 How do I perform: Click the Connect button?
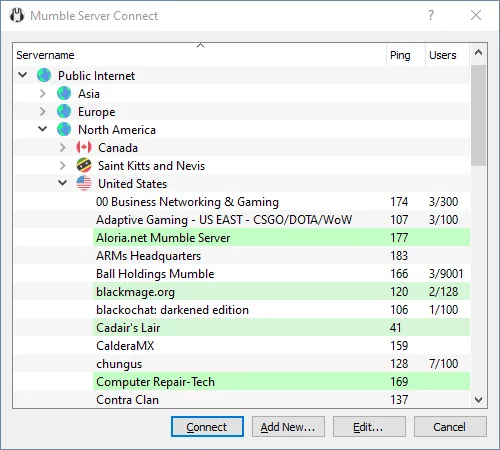(207, 427)
